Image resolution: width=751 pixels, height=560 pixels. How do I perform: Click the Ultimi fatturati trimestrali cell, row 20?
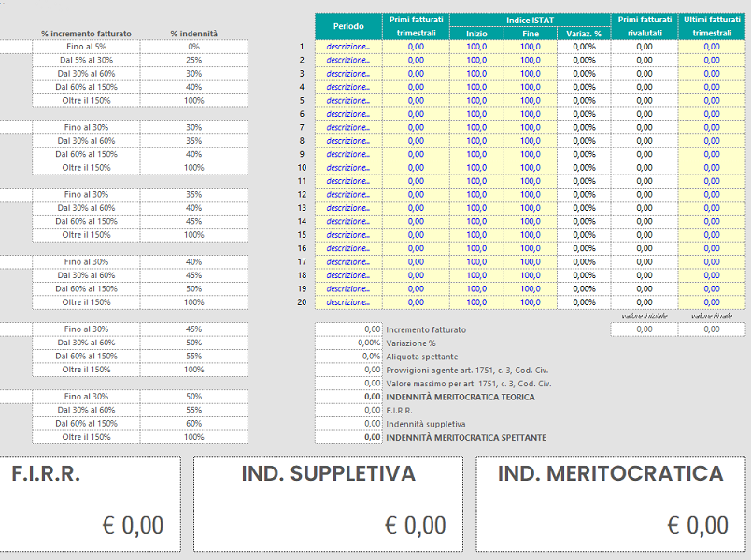[x=712, y=302]
